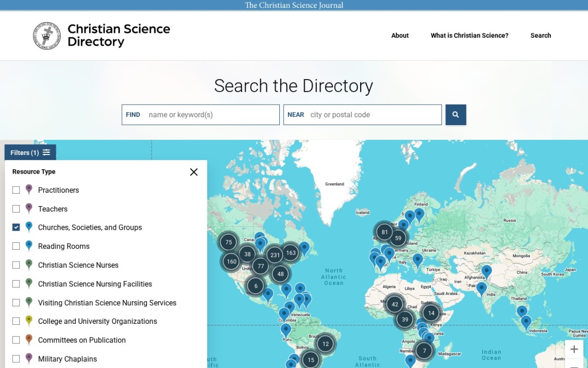Open map cluster marker 15 in South America
This screenshot has width=588, height=368.
(x=311, y=360)
